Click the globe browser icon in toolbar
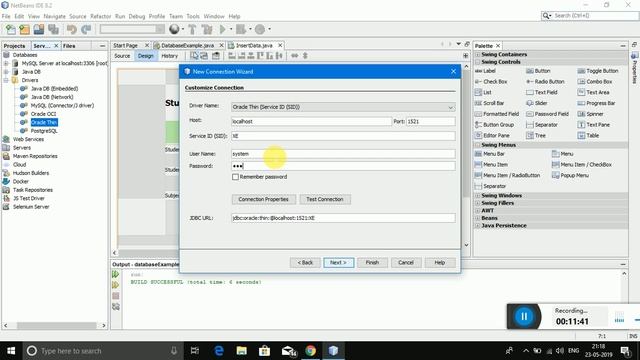 (174, 29)
